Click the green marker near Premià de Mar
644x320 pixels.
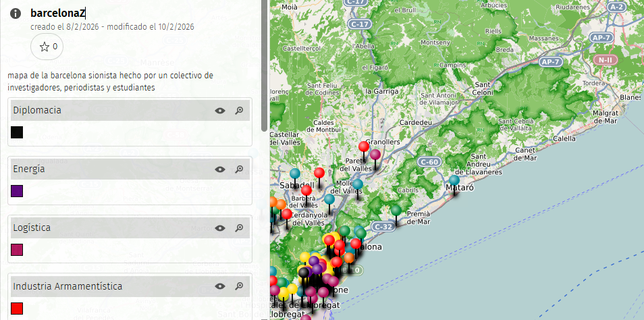tap(396, 211)
